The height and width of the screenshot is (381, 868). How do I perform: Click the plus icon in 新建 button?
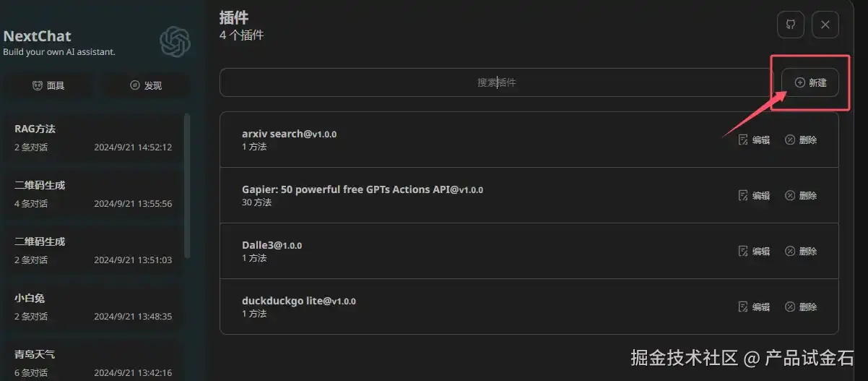(799, 83)
